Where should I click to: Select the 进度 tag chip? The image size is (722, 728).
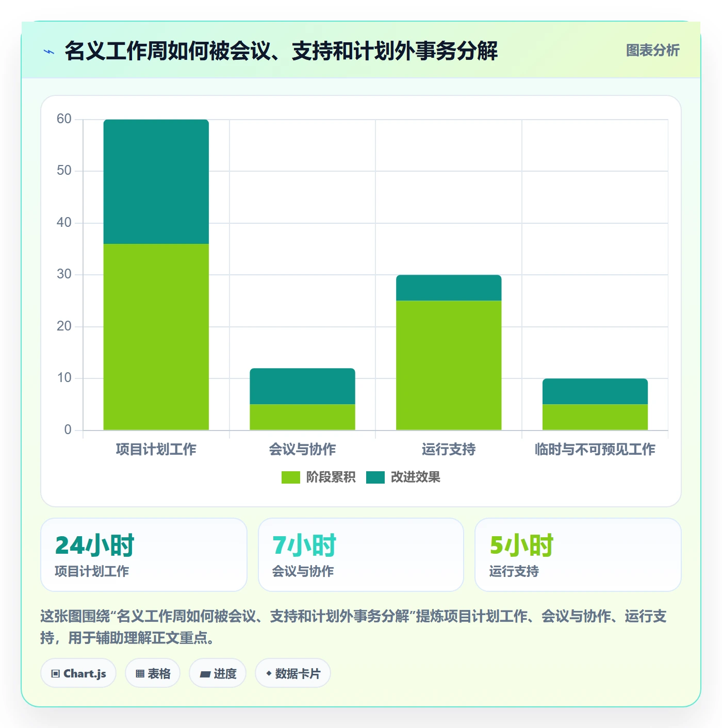coord(218,673)
